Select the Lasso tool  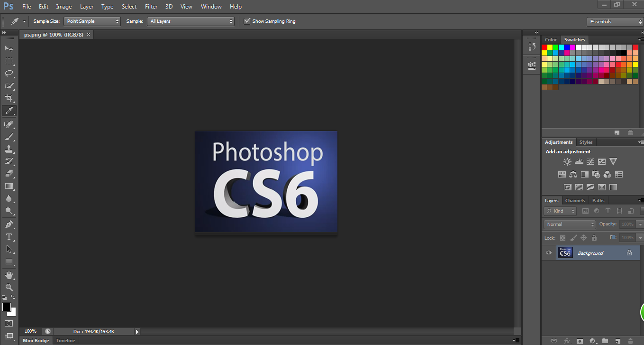pos(9,74)
